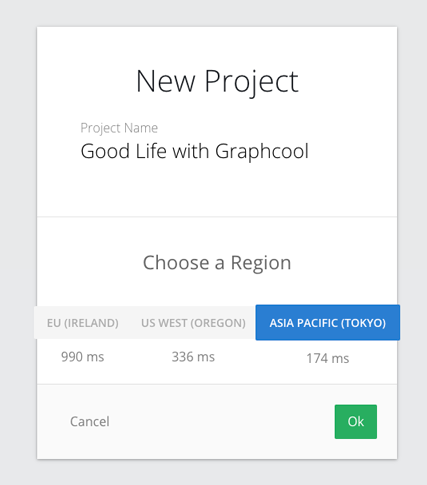The image size is (427, 485).
Task: Click the gray Project Name label
Action: 119,128
